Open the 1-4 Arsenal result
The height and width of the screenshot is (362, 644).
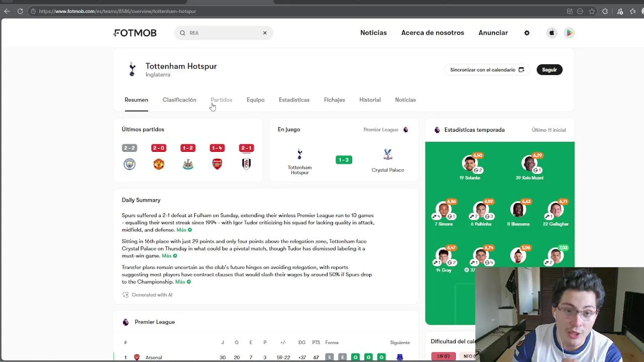[217, 157]
